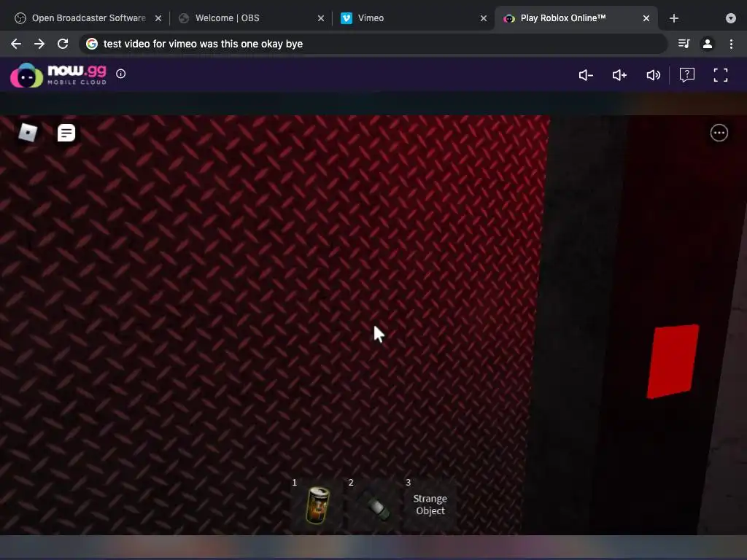Image resolution: width=747 pixels, height=560 pixels.
Task: Close the Welcome | OBS tab
Action: click(321, 18)
